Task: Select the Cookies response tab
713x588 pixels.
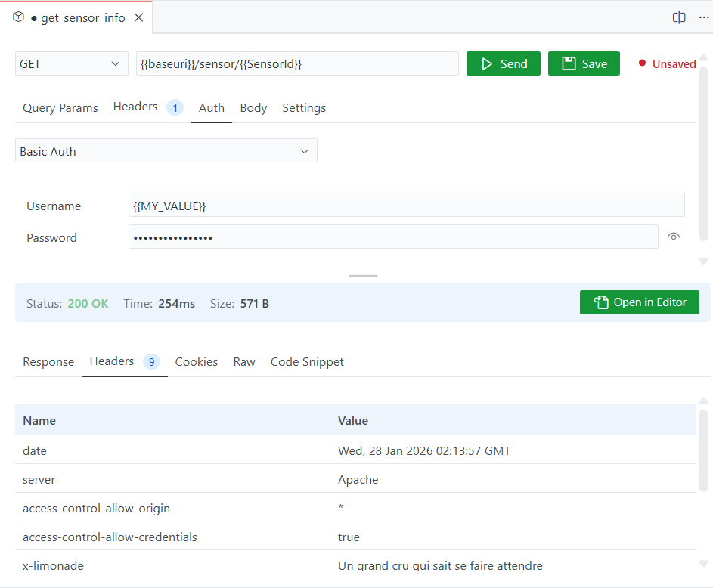Action: tap(196, 361)
